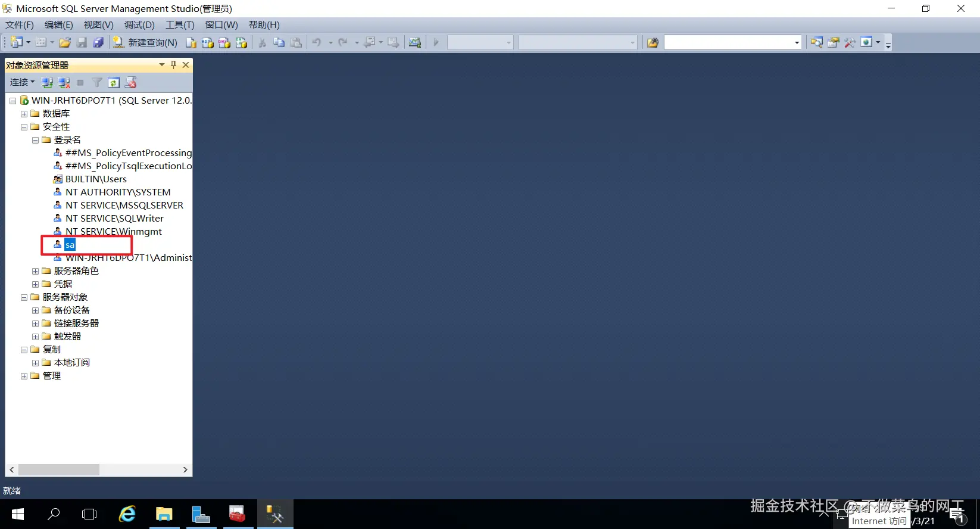Click the Database Engine Query icon

click(x=191, y=42)
